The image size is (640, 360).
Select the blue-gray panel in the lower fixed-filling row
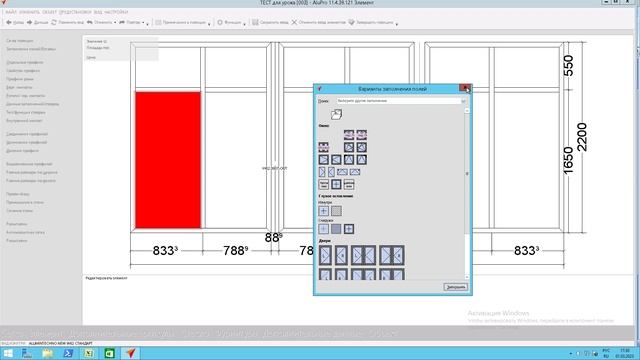[x=336, y=229]
